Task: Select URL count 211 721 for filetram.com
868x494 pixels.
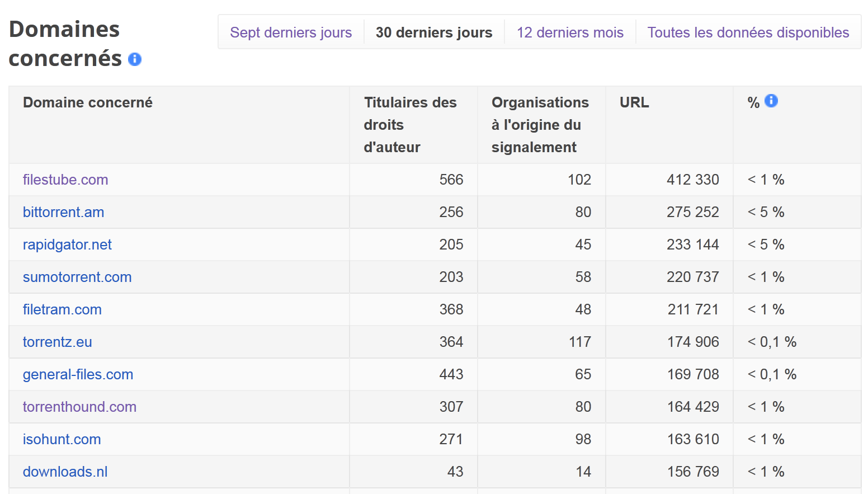Action: tap(693, 309)
